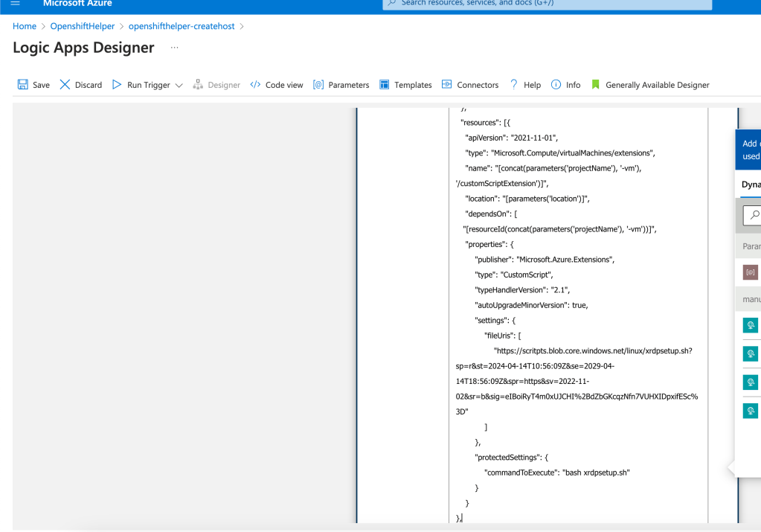The width and height of the screenshot is (761, 532).
Task: Select the Run Trigger label
Action: point(149,85)
